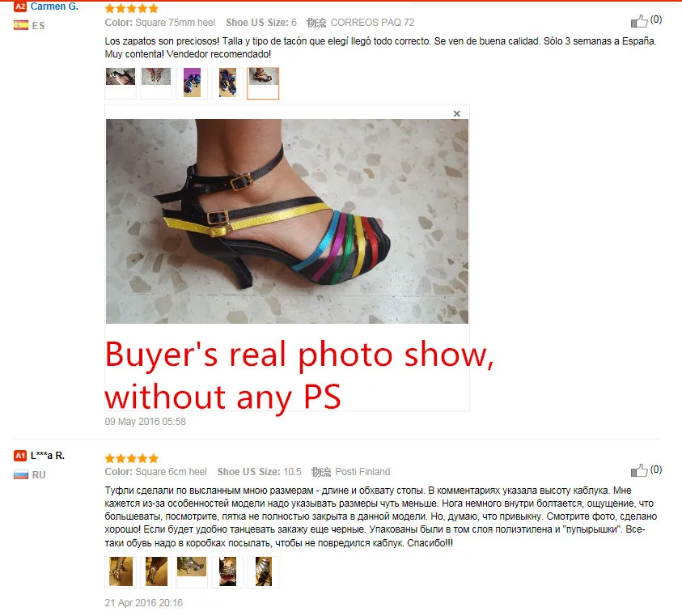Open Carmen G.'s profile link
Viewport: 682px width, 616px height.
pyautogui.click(x=54, y=6)
